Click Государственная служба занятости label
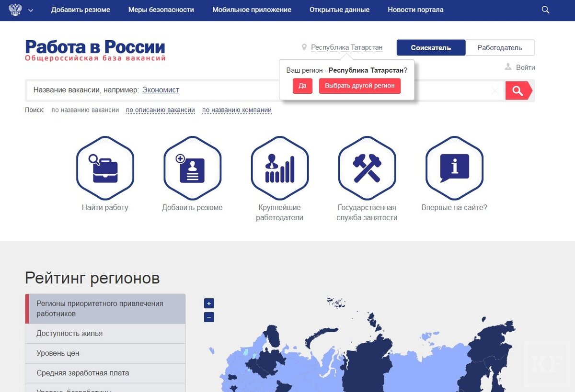The width and height of the screenshot is (575, 392). 367,213
